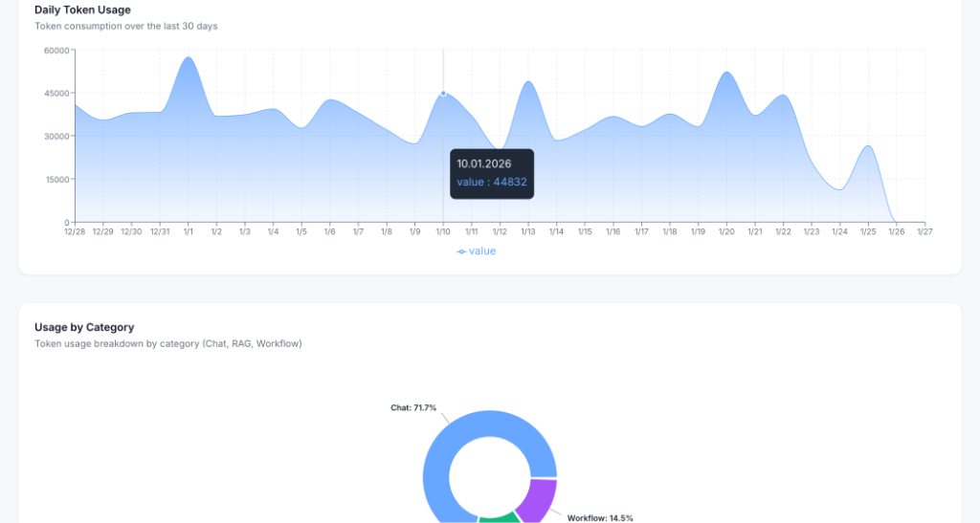Click the 1/27 x-axis date label
This screenshot has height=523, width=980.
click(924, 231)
